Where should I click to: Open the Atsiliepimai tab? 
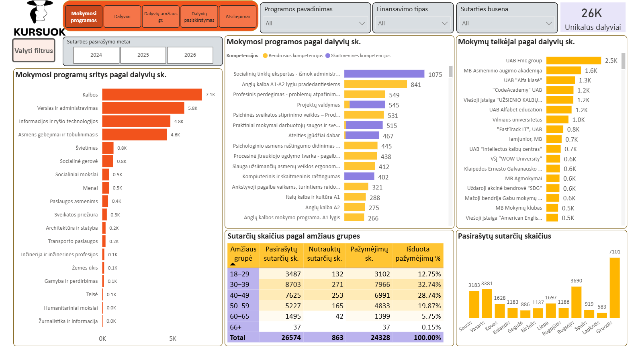237,17
